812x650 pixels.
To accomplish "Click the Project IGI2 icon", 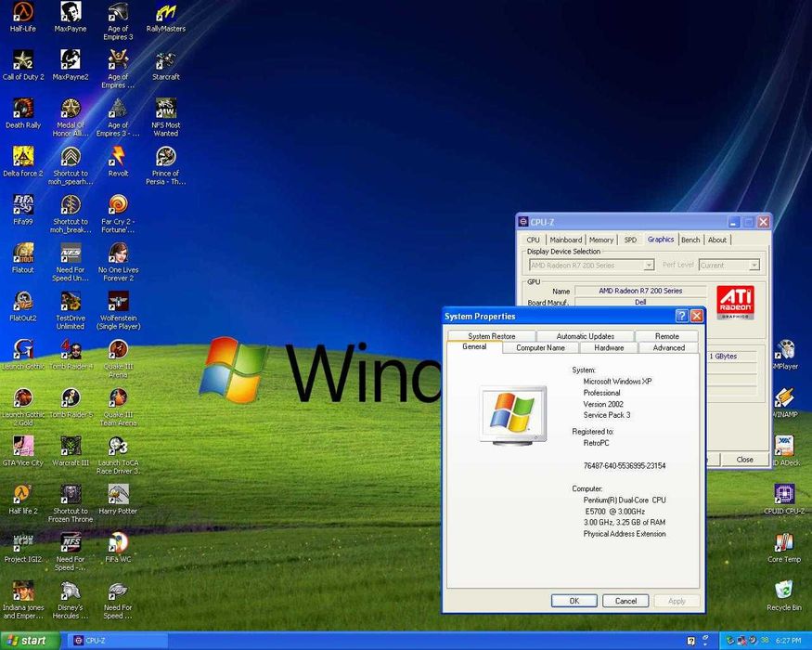I will pyautogui.click(x=23, y=547).
